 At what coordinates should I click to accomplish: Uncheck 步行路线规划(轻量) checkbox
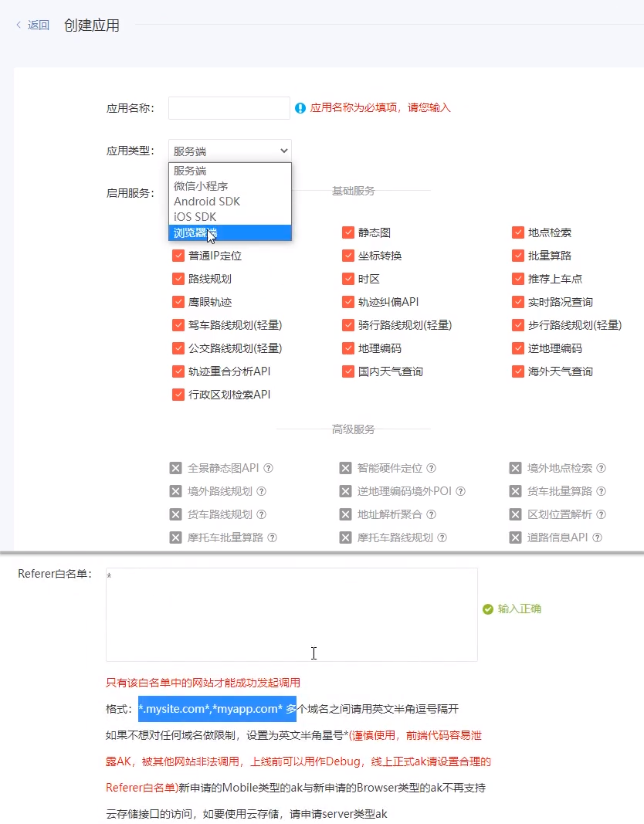tap(518, 325)
